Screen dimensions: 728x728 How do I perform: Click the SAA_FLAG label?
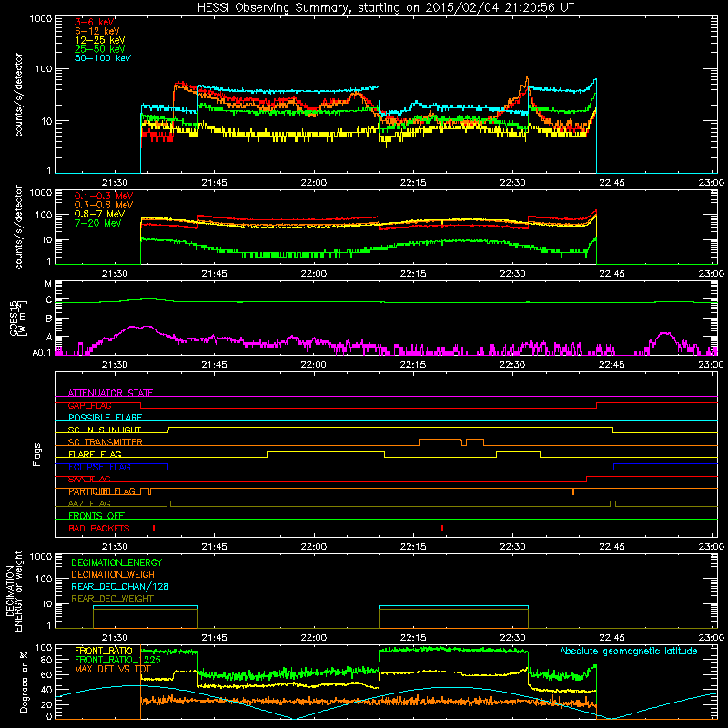(x=89, y=479)
